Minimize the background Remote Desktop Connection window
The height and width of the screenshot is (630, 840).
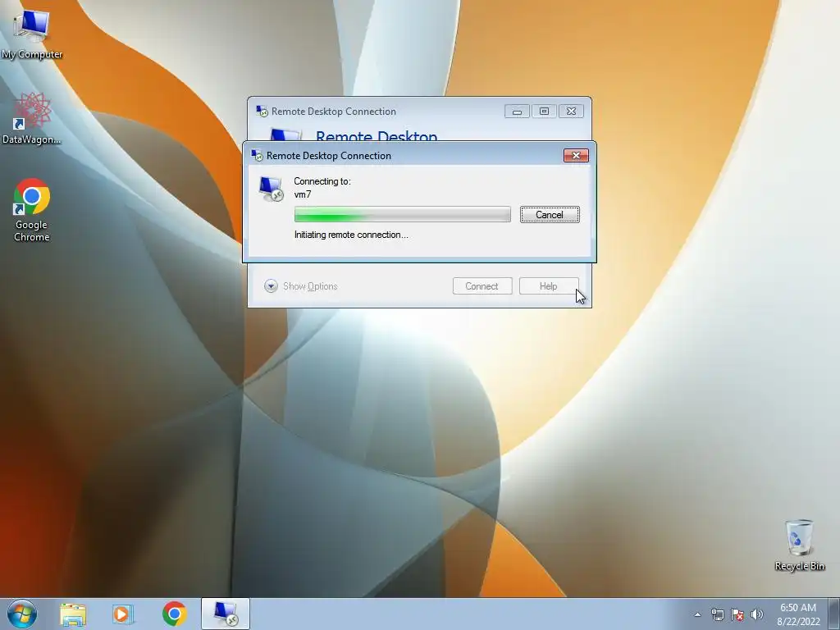pos(517,112)
